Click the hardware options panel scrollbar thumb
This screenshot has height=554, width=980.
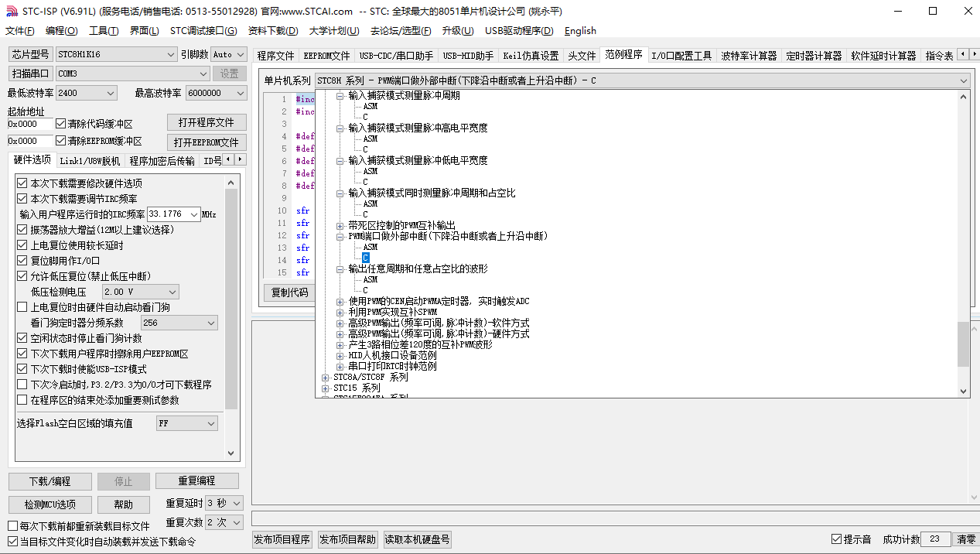(232, 298)
